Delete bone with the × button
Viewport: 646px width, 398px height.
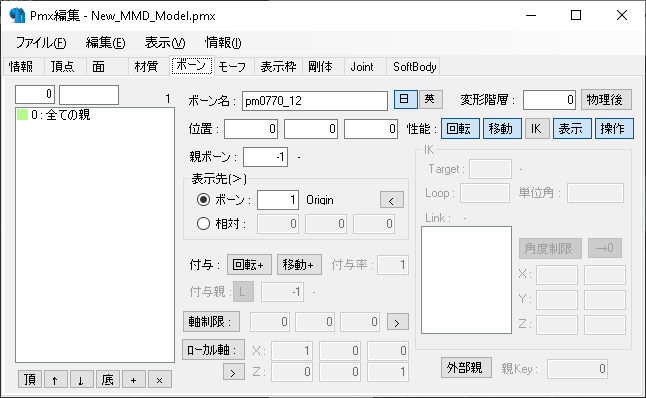pyautogui.click(x=159, y=379)
